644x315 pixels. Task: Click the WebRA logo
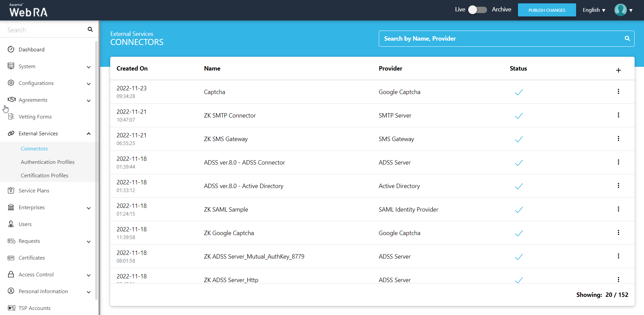pyautogui.click(x=29, y=10)
